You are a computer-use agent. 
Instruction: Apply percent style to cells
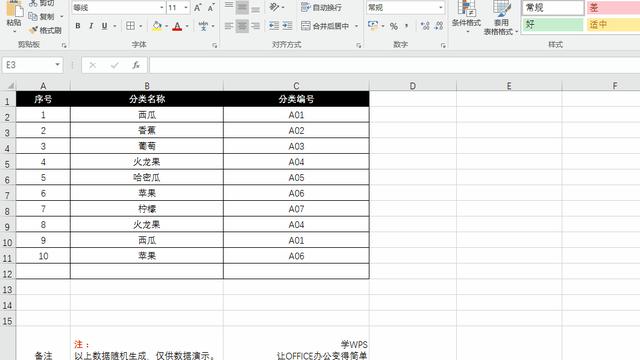pos(393,26)
